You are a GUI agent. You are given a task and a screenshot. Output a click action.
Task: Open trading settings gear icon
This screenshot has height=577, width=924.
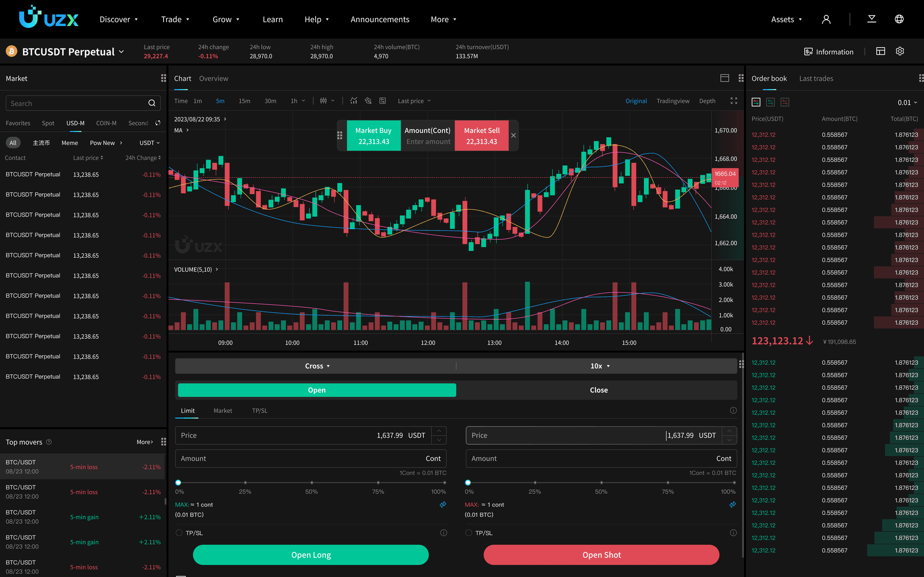pos(900,52)
